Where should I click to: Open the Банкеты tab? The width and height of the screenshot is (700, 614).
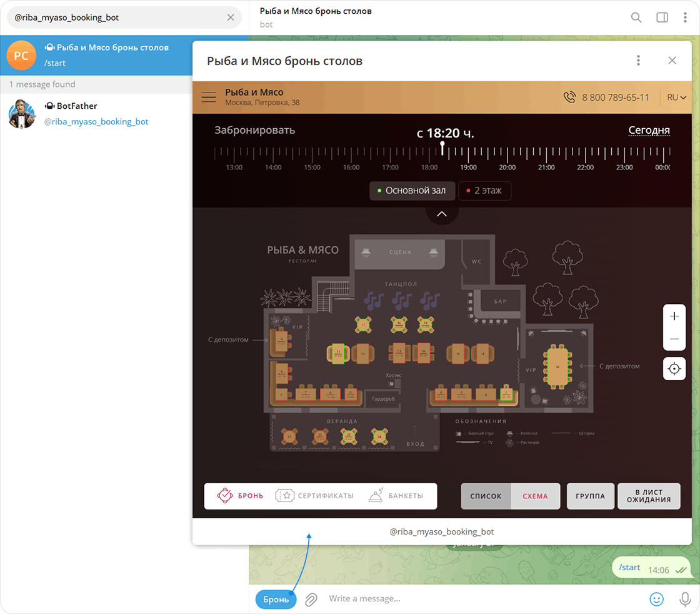pos(396,496)
